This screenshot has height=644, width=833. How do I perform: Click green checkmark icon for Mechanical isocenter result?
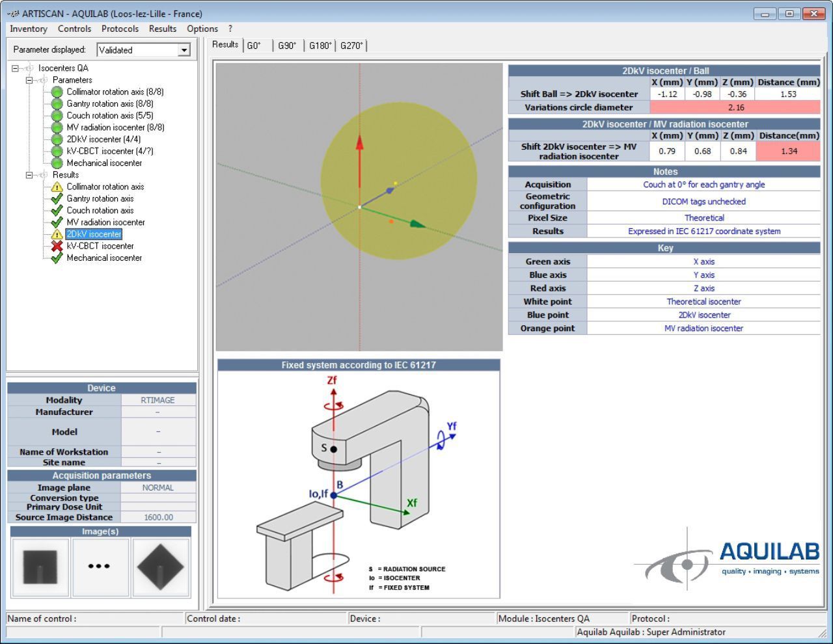tap(57, 258)
